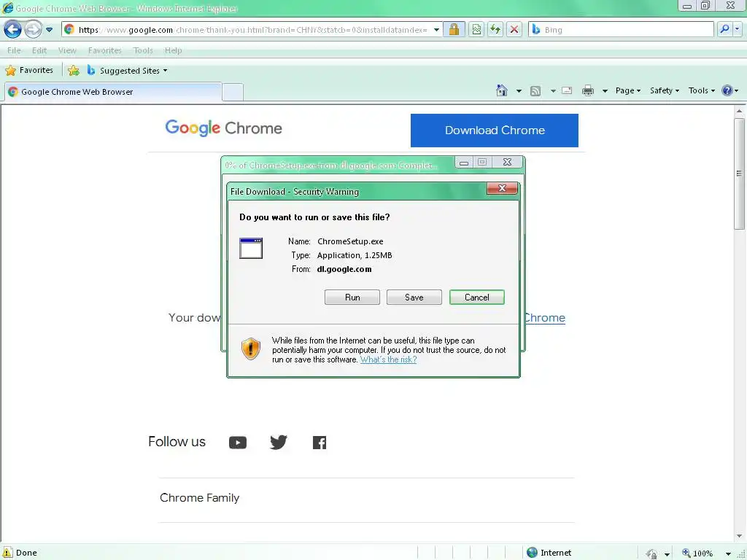Click the Protected Mode status icon
747x560 pixels.
651,553
